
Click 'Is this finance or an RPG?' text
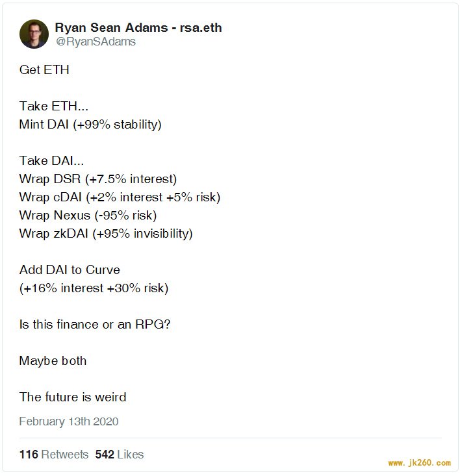[95, 325]
